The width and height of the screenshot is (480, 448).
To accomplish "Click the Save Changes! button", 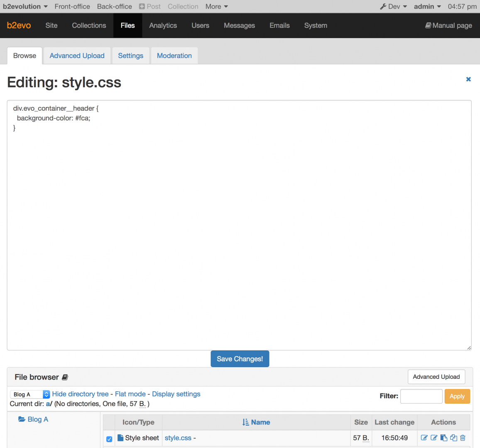I will [x=240, y=358].
